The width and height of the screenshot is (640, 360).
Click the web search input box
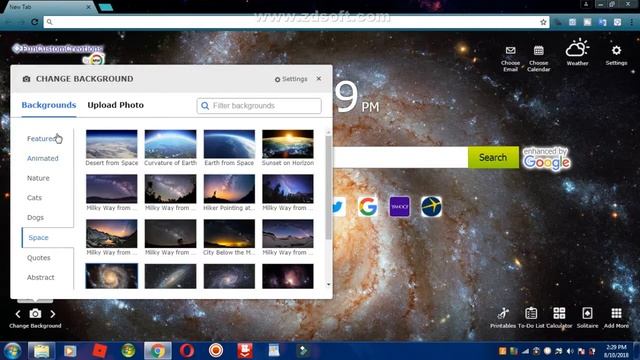click(400, 157)
